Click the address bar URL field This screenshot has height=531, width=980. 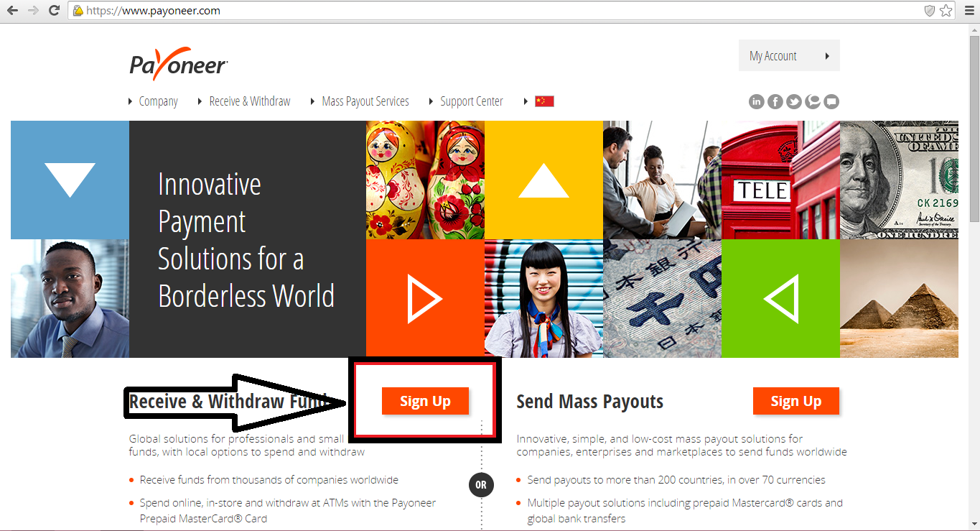pyautogui.click(x=495, y=11)
